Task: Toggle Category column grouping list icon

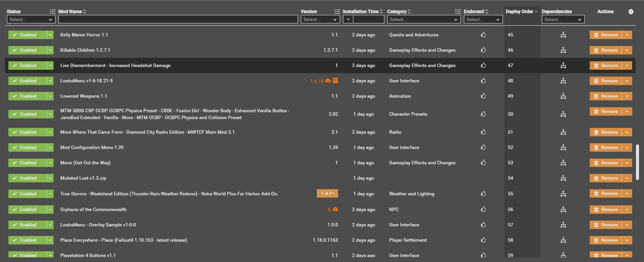Action: [458, 11]
